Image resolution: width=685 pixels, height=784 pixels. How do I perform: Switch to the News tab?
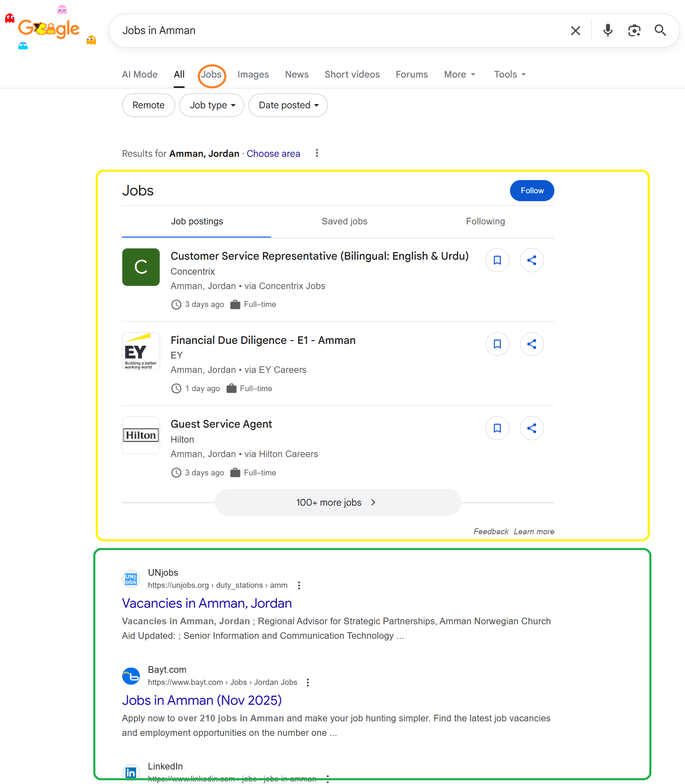coord(297,75)
